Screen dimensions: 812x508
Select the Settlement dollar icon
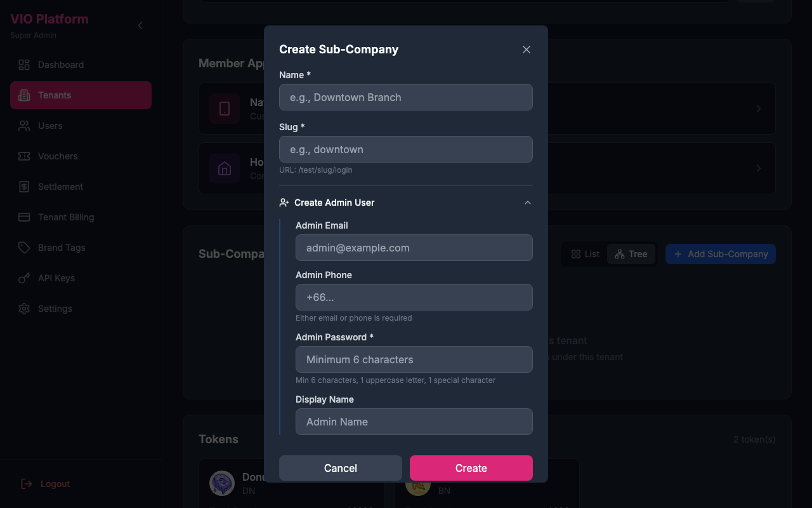pyautogui.click(x=23, y=186)
